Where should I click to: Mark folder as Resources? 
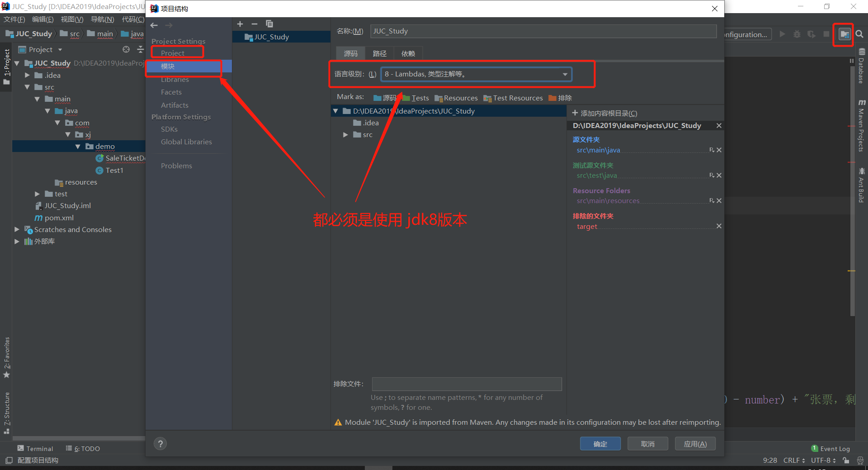pyautogui.click(x=456, y=98)
